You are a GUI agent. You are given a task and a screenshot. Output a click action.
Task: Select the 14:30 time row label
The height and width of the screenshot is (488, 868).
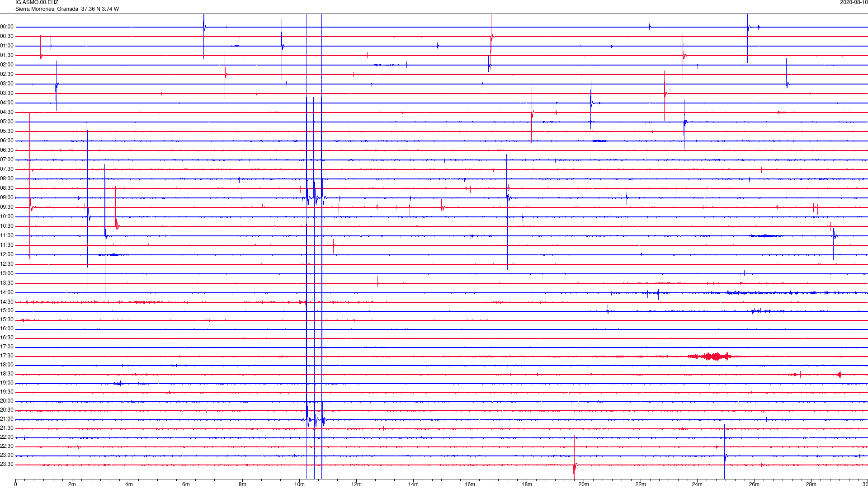tap(7, 302)
